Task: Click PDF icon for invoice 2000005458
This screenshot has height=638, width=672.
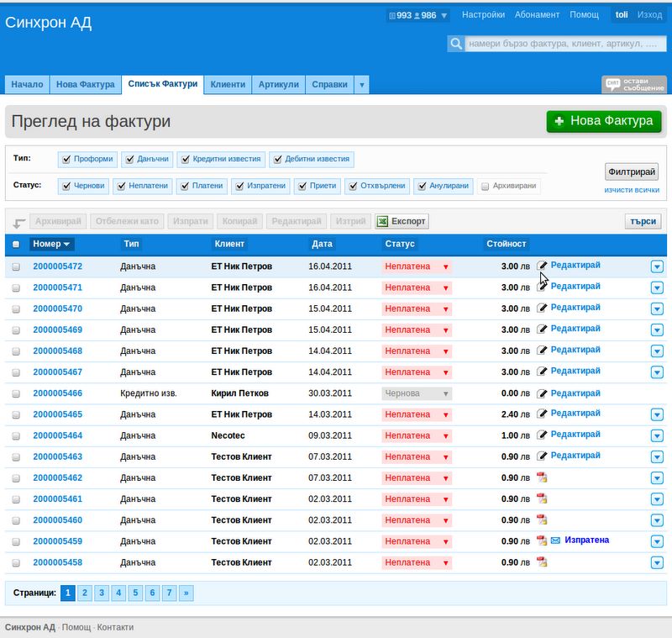Action: [x=542, y=562]
